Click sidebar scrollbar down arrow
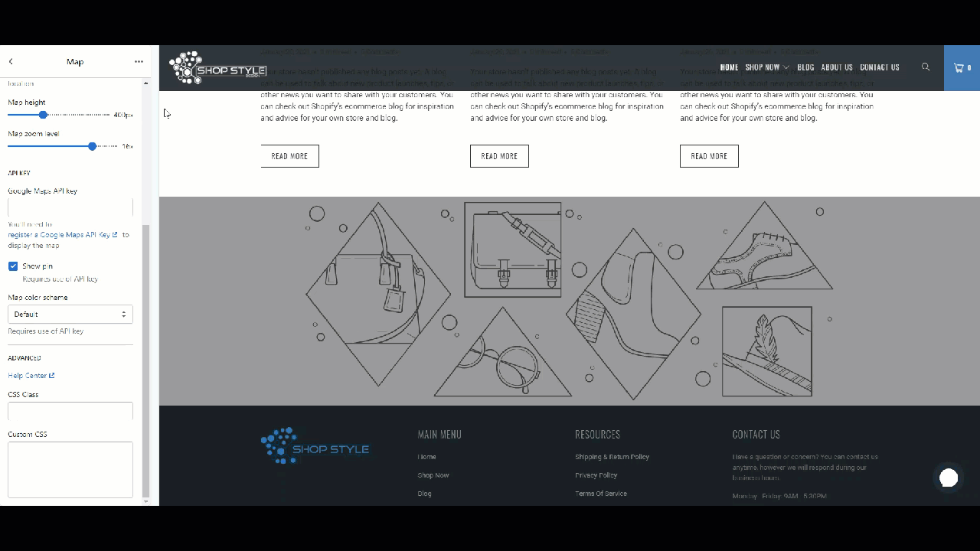Viewport: 980px width, 551px height. pos(146,501)
